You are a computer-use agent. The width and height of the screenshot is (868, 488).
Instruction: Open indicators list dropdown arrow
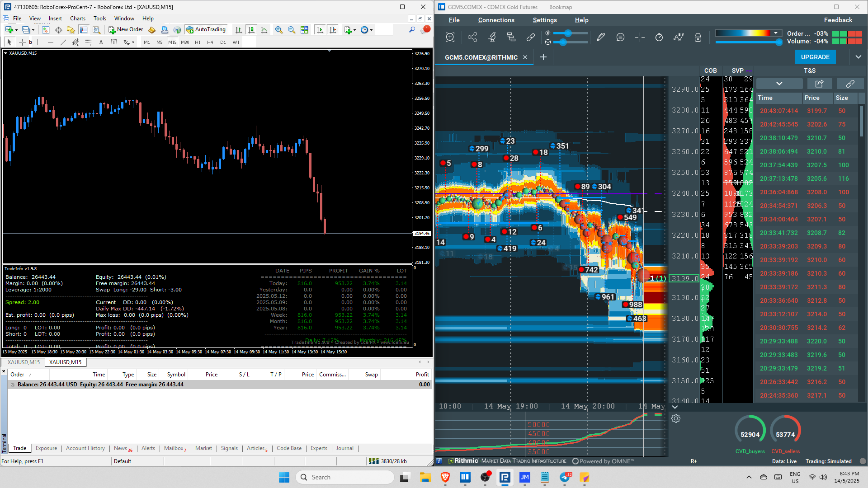(x=355, y=30)
